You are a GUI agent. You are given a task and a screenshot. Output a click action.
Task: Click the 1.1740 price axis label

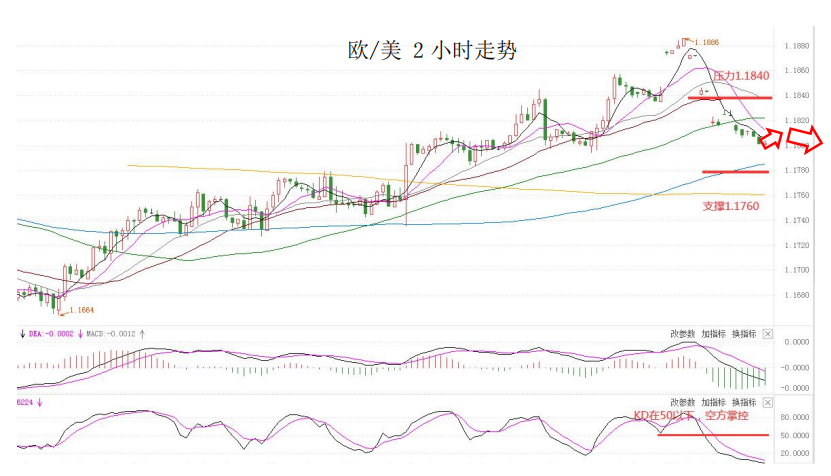coord(797,220)
